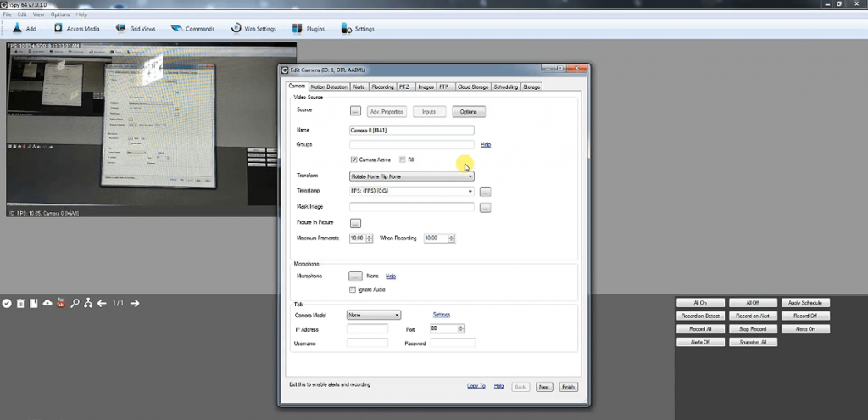The width and height of the screenshot is (868, 420).
Task: Click the Copy To link
Action: point(476,386)
